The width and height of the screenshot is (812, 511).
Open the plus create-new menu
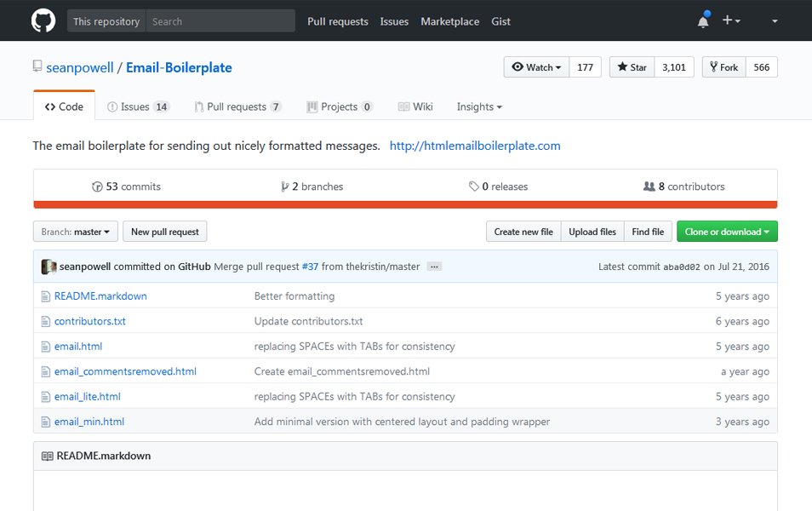tap(730, 20)
